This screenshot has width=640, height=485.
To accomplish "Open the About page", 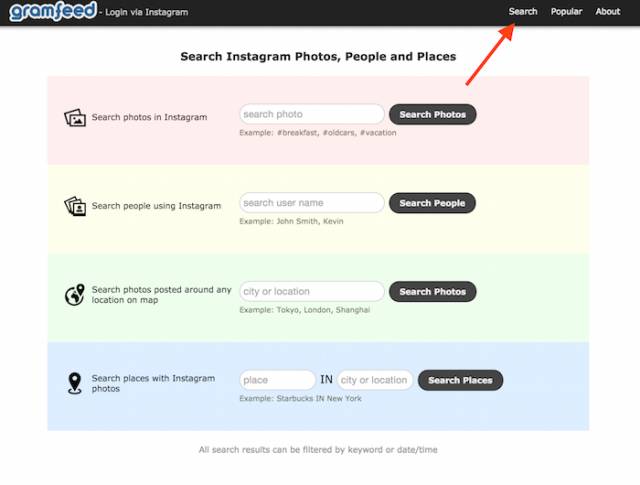I will pyautogui.click(x=608, y=12).
